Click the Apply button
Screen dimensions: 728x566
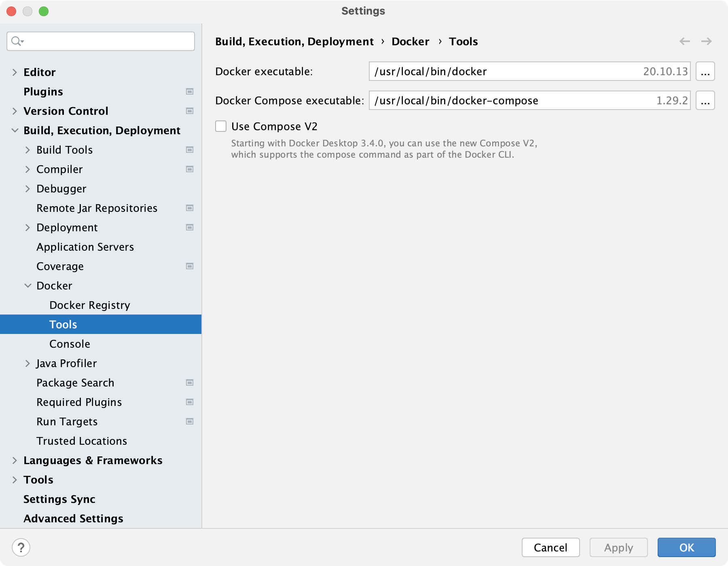pos(618,547)
